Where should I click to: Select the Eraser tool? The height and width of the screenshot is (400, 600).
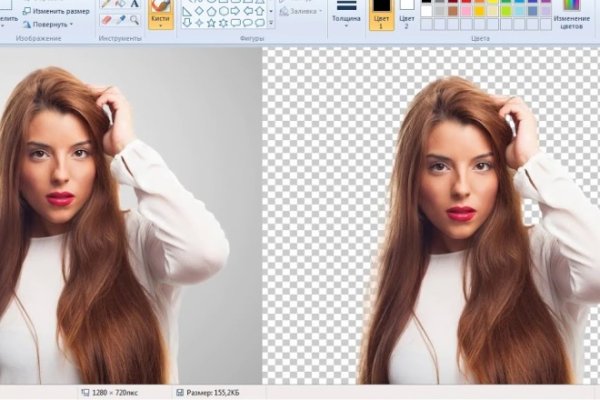click(106, 20)
